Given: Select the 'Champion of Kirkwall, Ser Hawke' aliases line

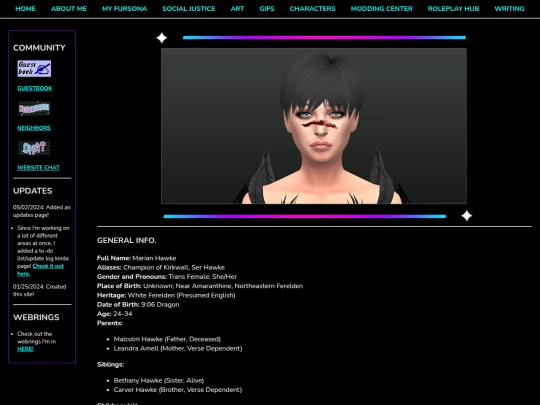Looking at the screenshot, I should tap(161, 268).
